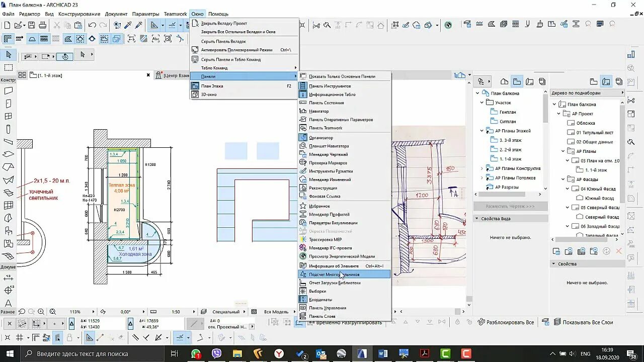Choose Закрыть Вкладку Проект menu item
The width and height of the screenshot is (644, 362).
(x=245, y=24)
